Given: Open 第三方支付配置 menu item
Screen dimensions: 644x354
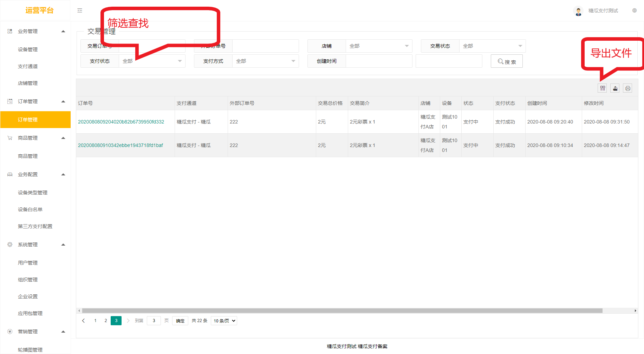Looking at the screenshot, I should pos(35,226).
